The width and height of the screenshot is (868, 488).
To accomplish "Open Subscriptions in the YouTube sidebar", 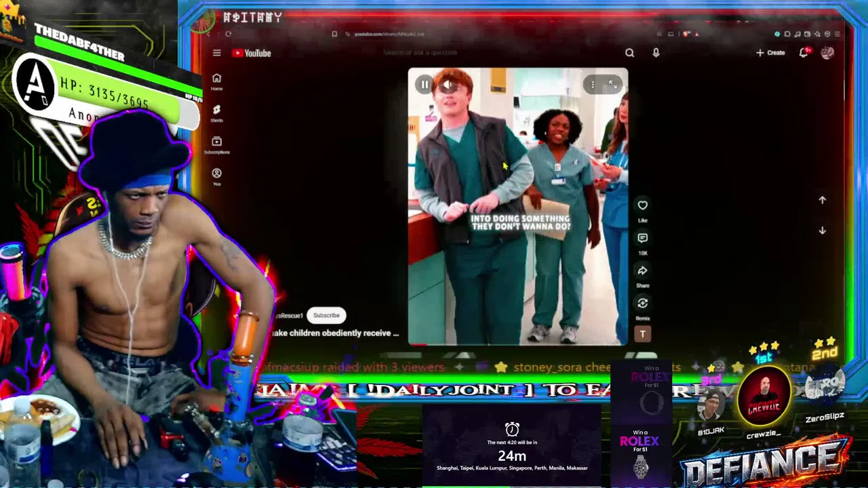I will pos(216,145).
